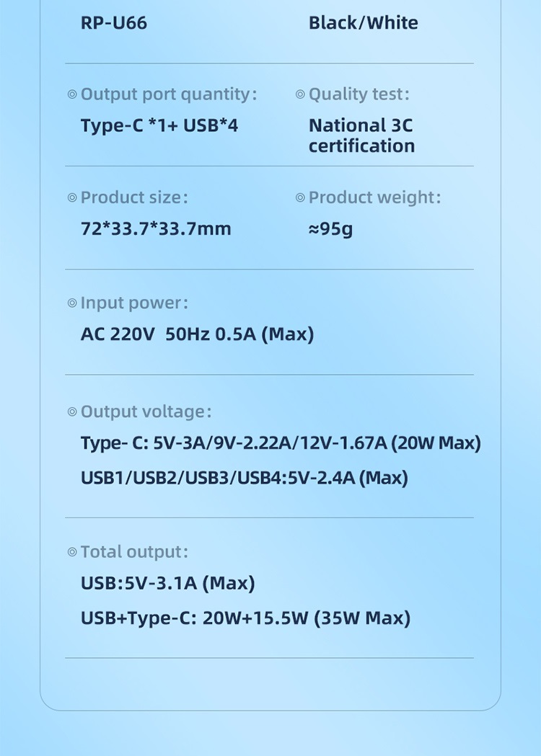Click the bullet icon beside Output voltage
Image resolution: width=541 pixels, height=756 pixels.
[x=72, y=412]
